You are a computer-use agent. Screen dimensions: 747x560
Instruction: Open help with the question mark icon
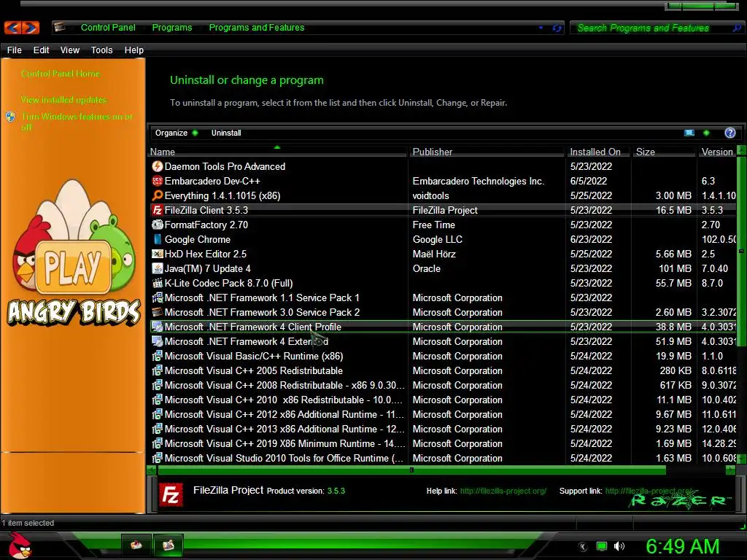pos(729,133)
